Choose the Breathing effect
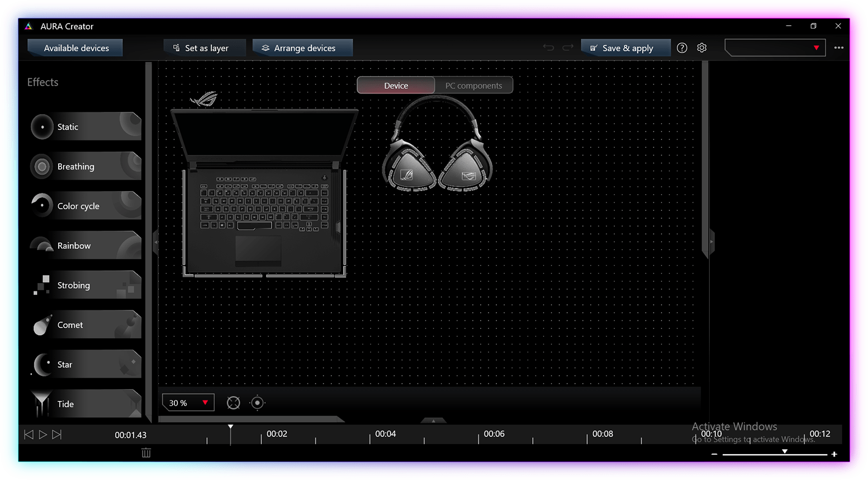The width and height of the screenshot is (868, 480). (86, 167)
